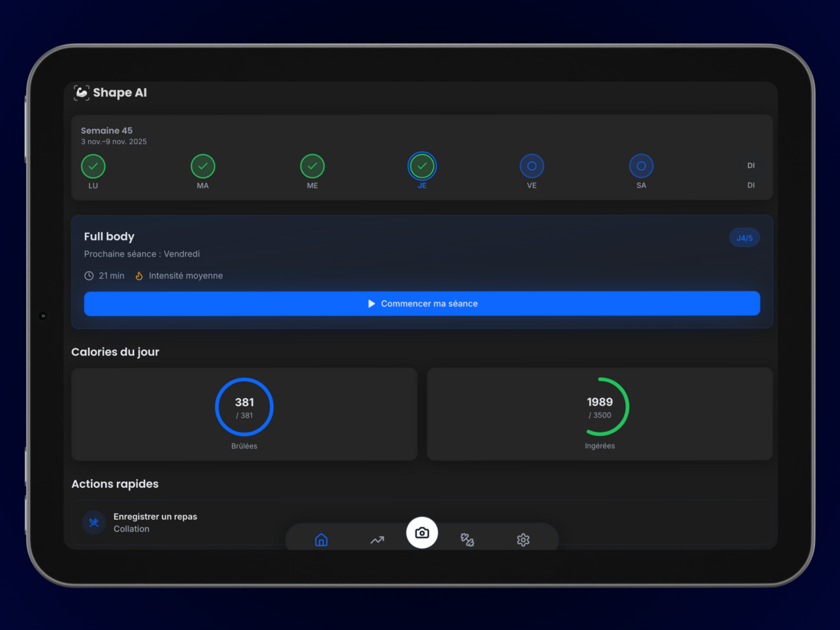Click the 'Calories du jour' heading

(115, 352)
